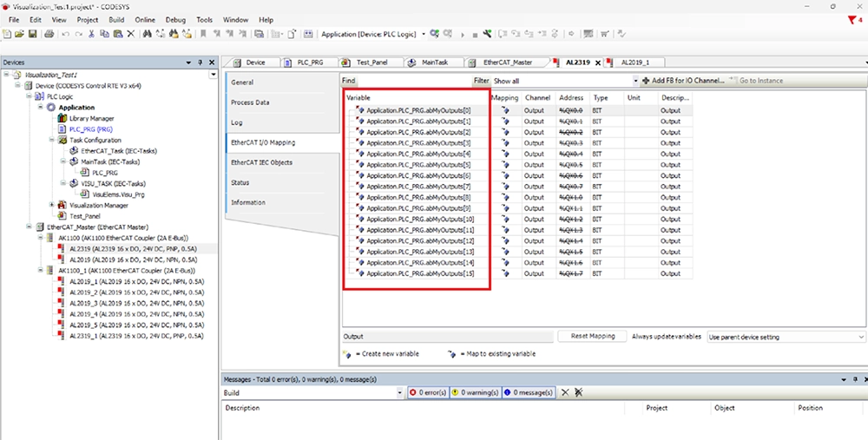
Task: Open the Application [Device: PLC Logic] dropdown
Action: [424, 35]
